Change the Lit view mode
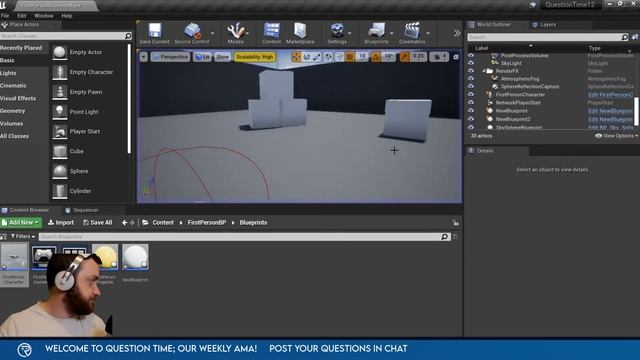Viewport: 640px width, 360px height. [x=202, y=57]
